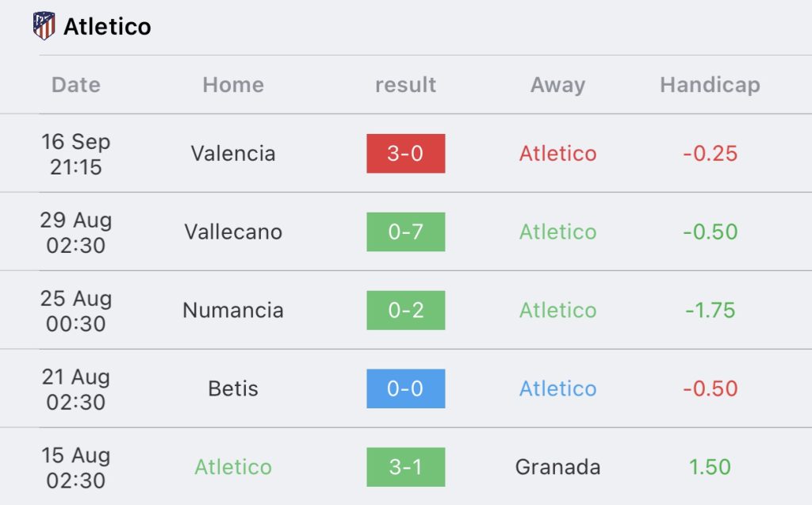This screenshot has height=505, width=812.
Task: Click the Betis home team name
Action: click(233, 388)
